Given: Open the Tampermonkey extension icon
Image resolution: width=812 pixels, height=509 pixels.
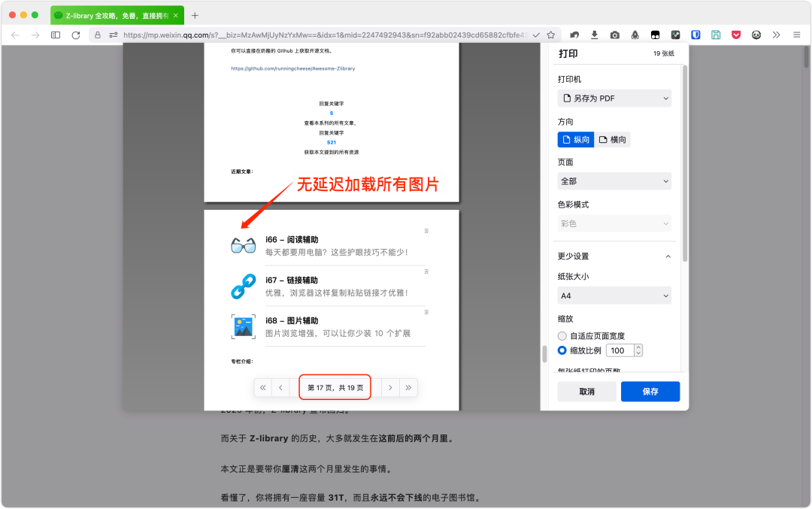Looking at the screenshot, I should 655,35.
